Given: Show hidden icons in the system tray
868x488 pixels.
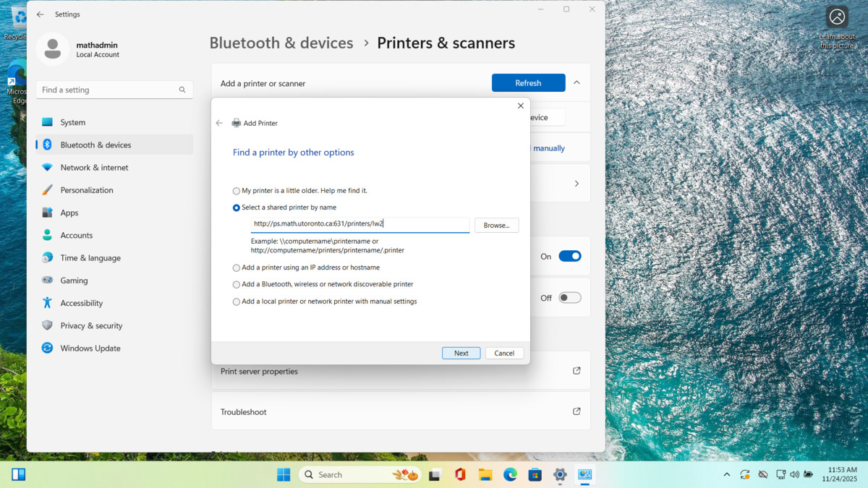Looking at the screenshot, I should pos(726,475).
